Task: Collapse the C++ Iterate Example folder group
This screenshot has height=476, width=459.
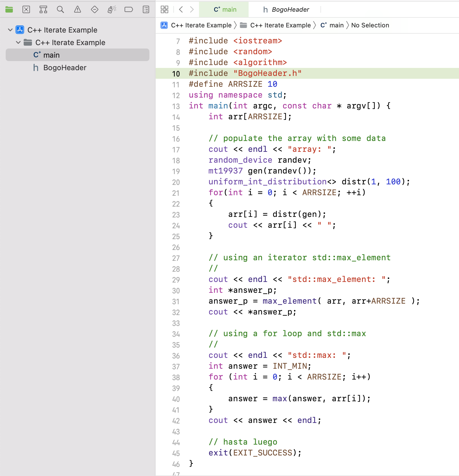Action: (x=18, y=43)
